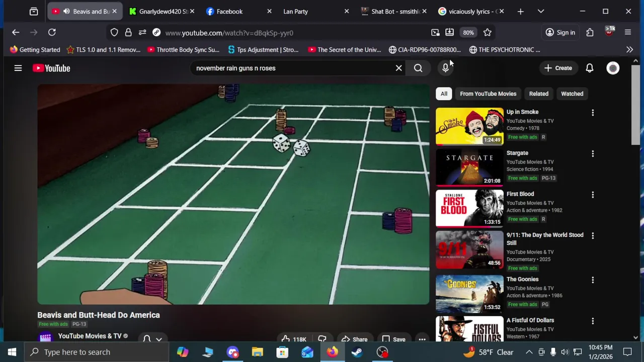Open more options for The Goonies
644x362 pixels.
tap(593, 280)
